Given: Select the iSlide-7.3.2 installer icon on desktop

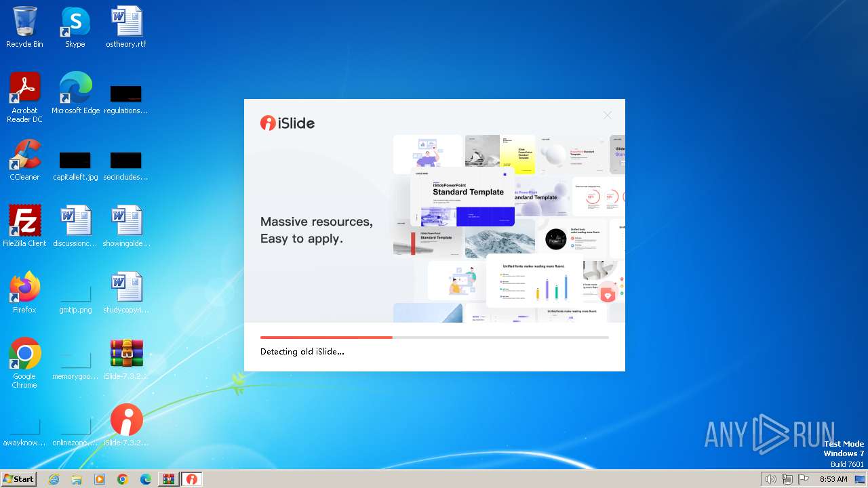Looking at the screenshot, I should (126, 426).
